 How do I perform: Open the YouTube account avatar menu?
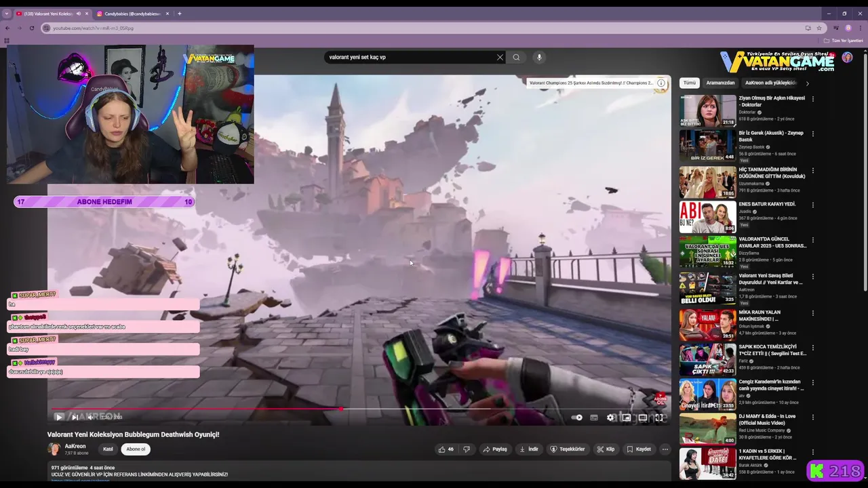pos(847,58)
